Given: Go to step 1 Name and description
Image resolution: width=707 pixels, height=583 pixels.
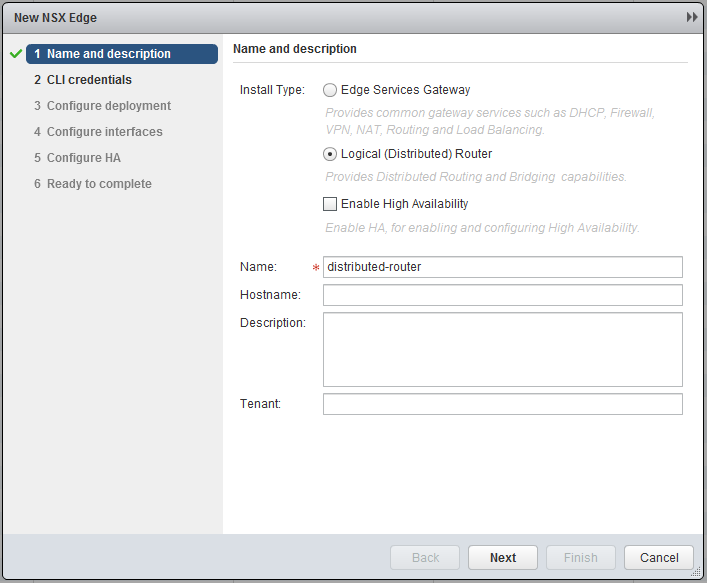Looking at the screenshot, I should pos(108,54).
